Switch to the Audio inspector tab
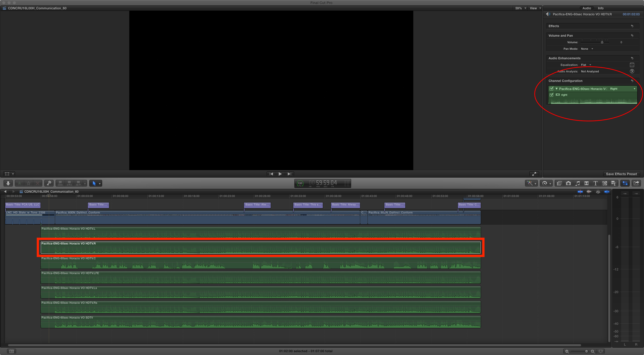Viewport: 644px width, 355px height. [x=587, y=8]
